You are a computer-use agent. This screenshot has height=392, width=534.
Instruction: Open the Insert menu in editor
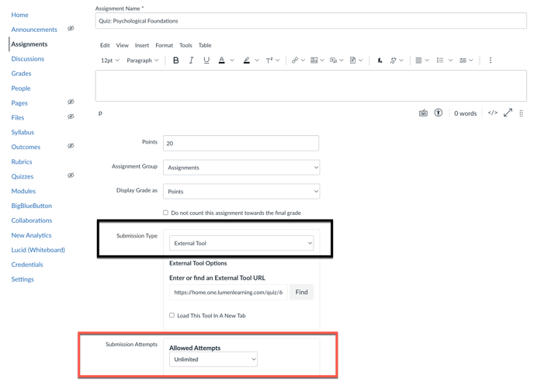[x=142, y=45]
